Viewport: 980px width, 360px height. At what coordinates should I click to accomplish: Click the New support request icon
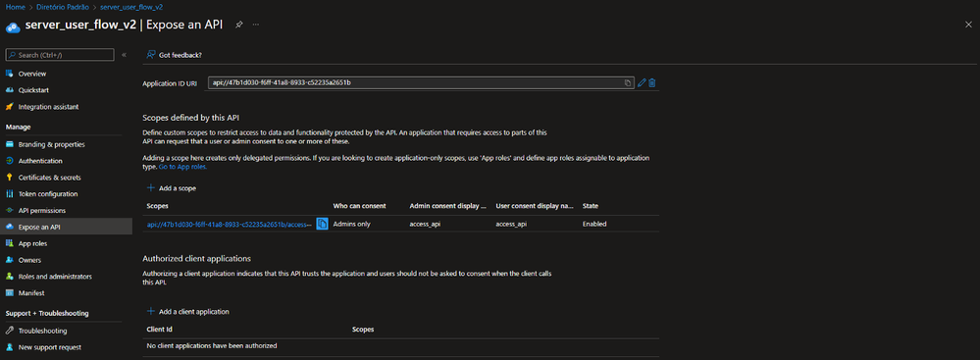click(10, 347)
